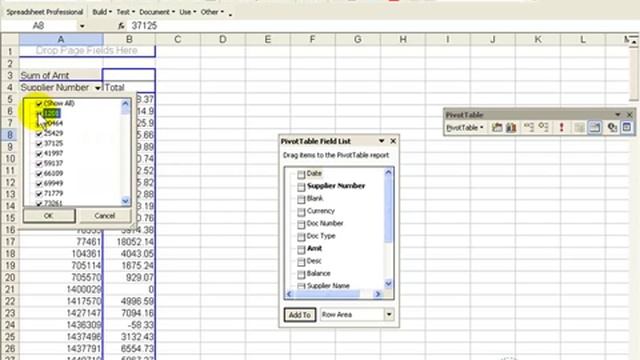Close the PivotTable Field List pane
Viewport: 640px width, 360px height.
(393, 141)
